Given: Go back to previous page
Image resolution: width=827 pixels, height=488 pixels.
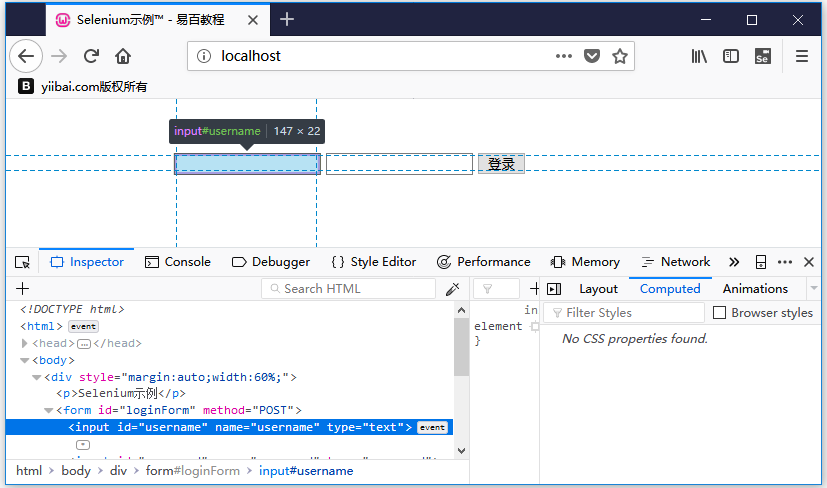Looking at the screenshot, I should 26,56.
